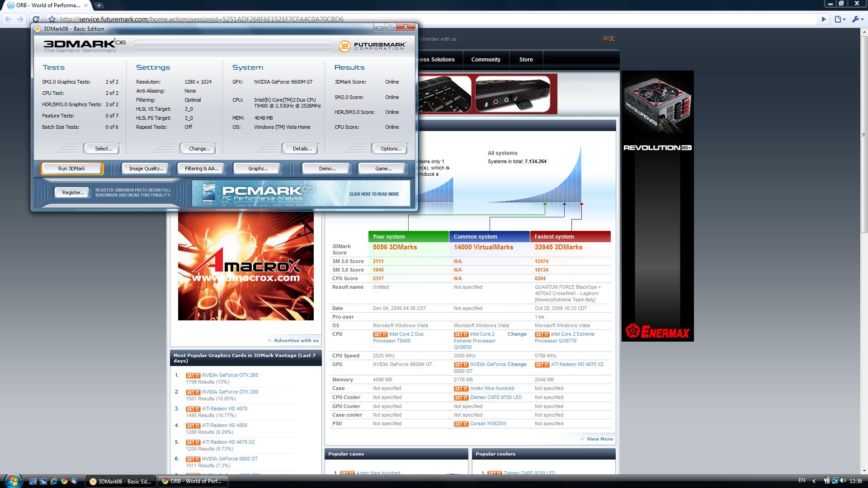Image resolution: width=868 pixels, height=488 pixels.
Task: Open Graphs dialog
Action: (258, 169)
